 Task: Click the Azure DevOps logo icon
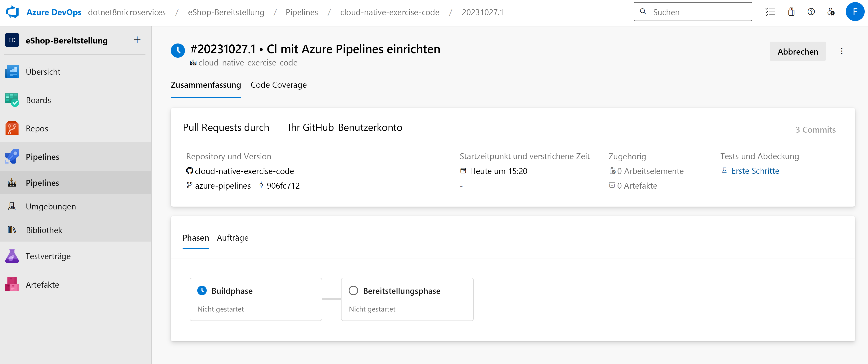[x=13, y=12]
